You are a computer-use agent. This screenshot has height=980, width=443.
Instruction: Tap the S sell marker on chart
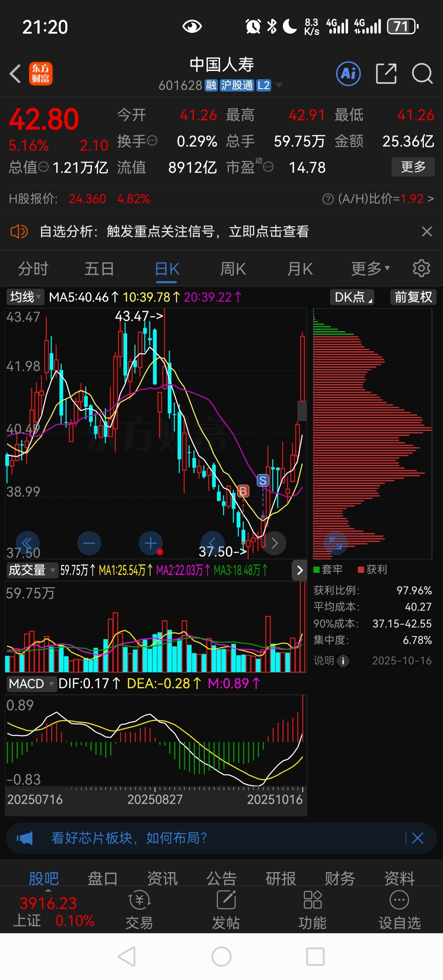(263, 480)
